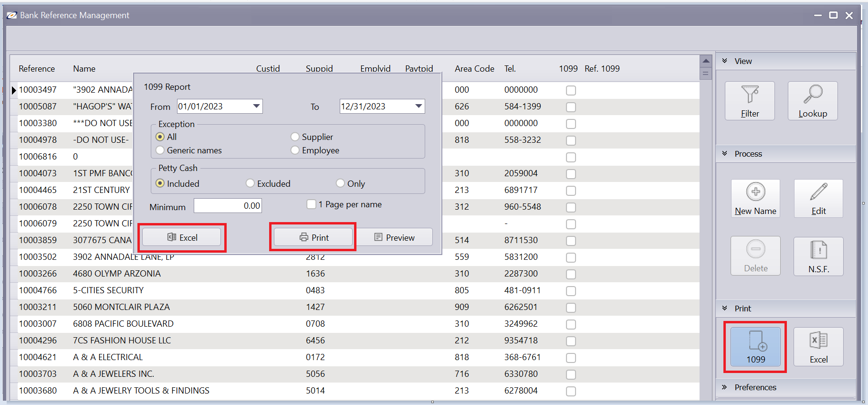Click the splitter handle below the scrollbar arrow
Image resolution: width=868 pixels, height=405 pixels.
706,74
